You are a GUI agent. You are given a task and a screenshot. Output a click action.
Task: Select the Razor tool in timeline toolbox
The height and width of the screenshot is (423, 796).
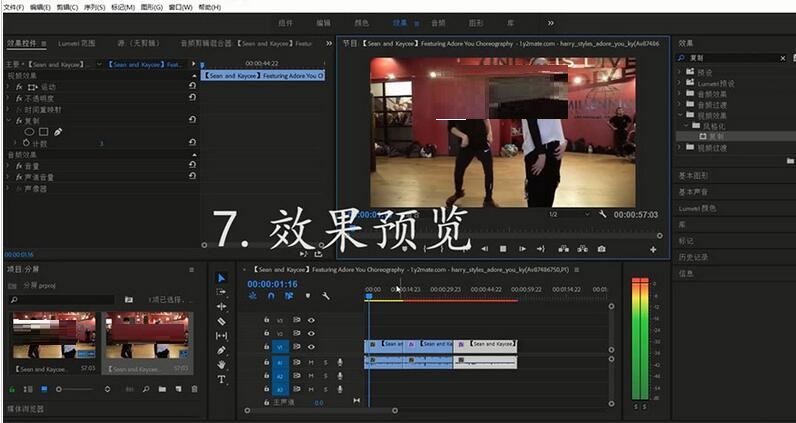[221, 321]
